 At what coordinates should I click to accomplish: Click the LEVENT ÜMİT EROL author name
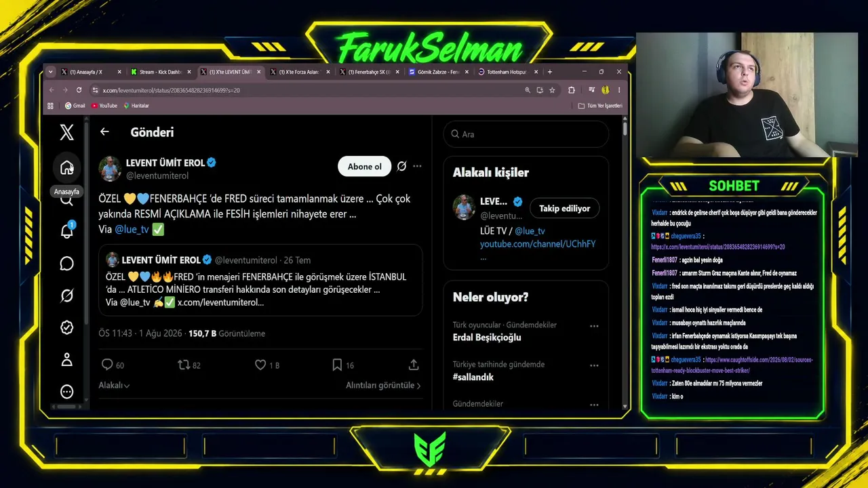165,163
